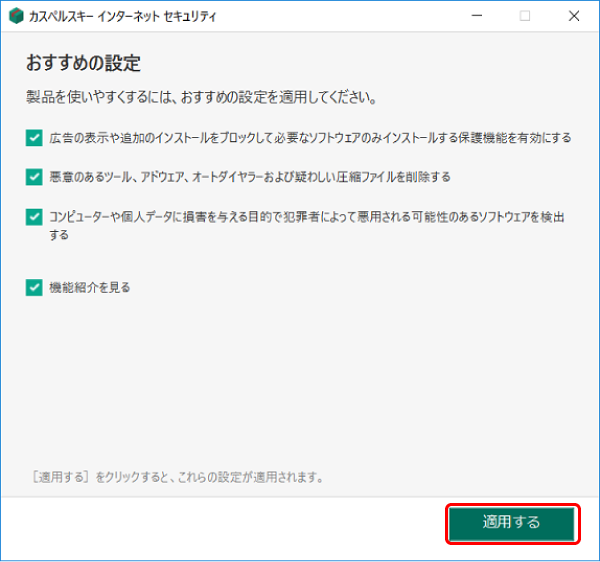Toggle the detect exploitable software checkbox
The width and height of the screenshot is (600, 562).
click(34, 217)
